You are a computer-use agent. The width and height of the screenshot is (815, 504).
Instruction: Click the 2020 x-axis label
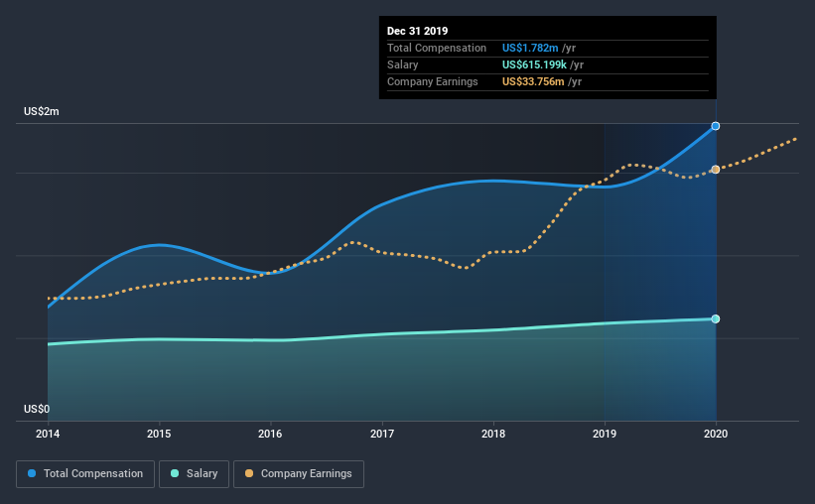pyautogui.click(x=715, y=434)
